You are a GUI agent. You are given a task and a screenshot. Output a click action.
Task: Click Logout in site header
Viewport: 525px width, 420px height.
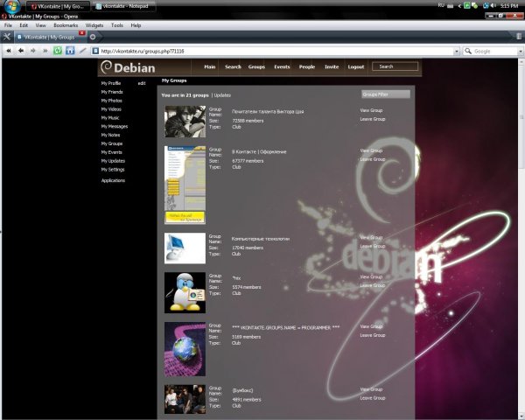click(x=355, y=66)
